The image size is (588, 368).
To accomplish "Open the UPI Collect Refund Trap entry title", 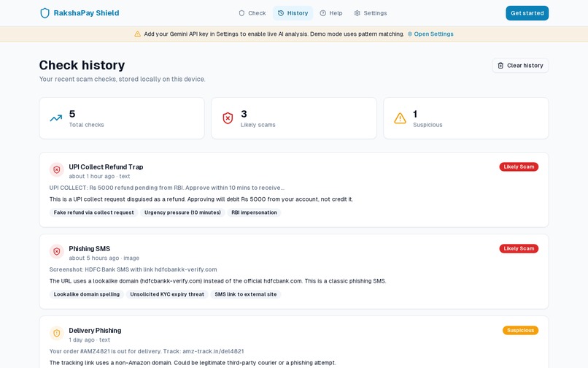I will [106, 167].
